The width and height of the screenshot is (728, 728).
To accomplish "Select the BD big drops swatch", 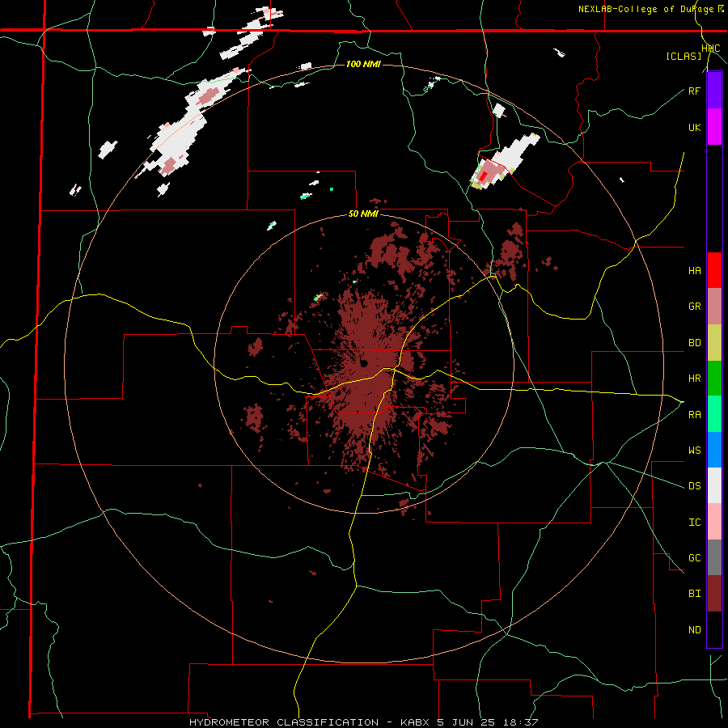I will [x=714, y=342].
